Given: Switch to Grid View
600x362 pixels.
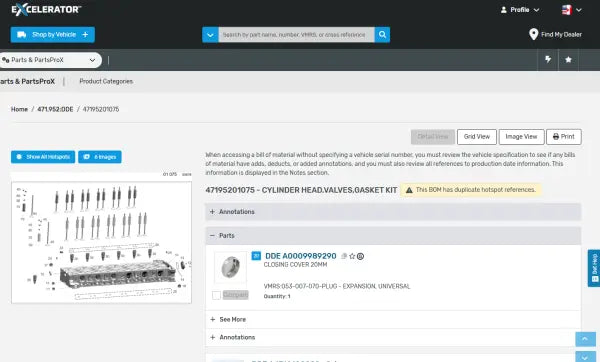Looking at the screenshot, I should 477,137.
